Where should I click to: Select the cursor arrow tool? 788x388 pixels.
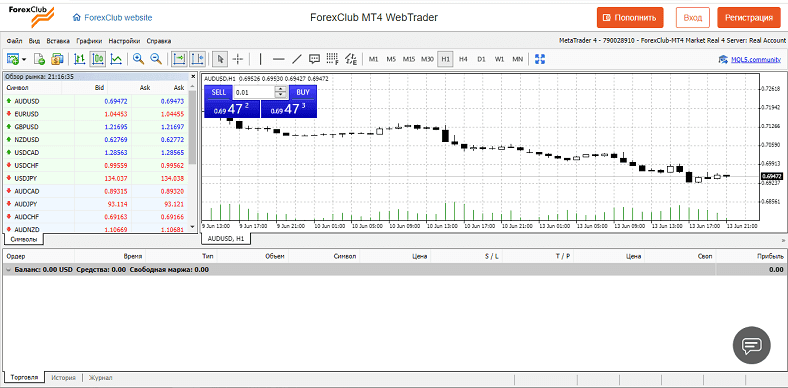pyautogui.click(x=220, y=59)
